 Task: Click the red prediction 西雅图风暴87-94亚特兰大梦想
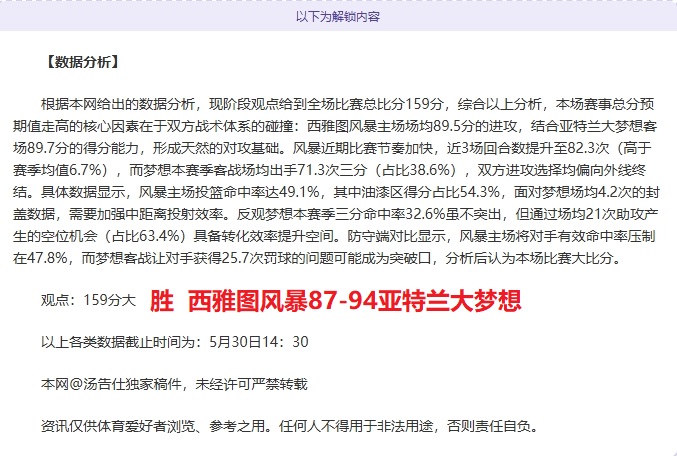355,301
